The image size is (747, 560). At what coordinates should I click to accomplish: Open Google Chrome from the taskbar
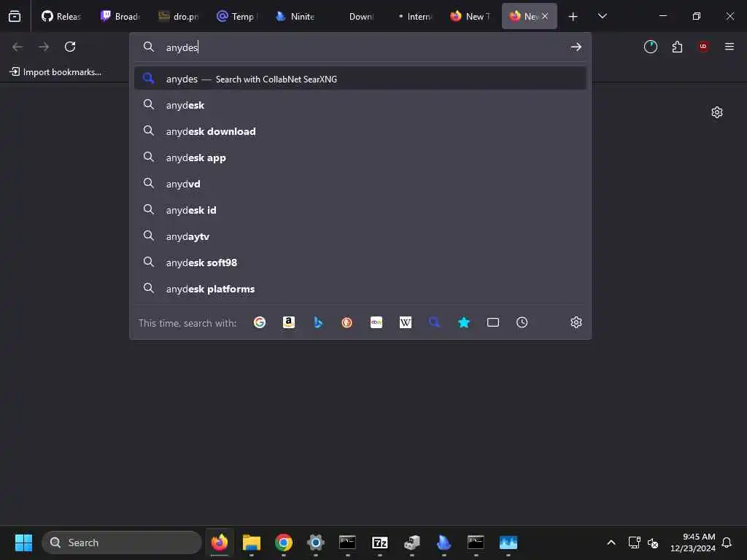click(x=284, y=542)
